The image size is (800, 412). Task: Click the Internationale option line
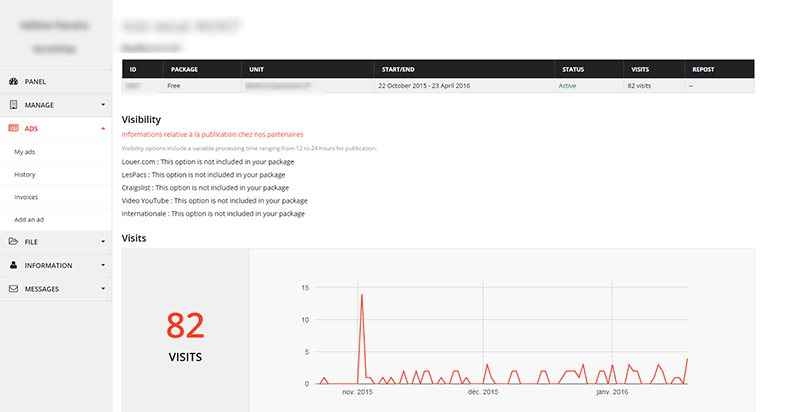point(213,214)
